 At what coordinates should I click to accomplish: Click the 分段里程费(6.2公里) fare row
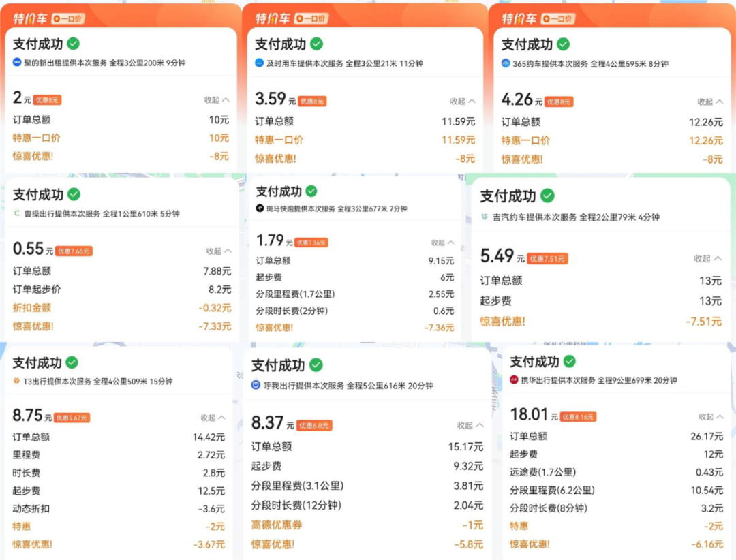coord(548,490)
